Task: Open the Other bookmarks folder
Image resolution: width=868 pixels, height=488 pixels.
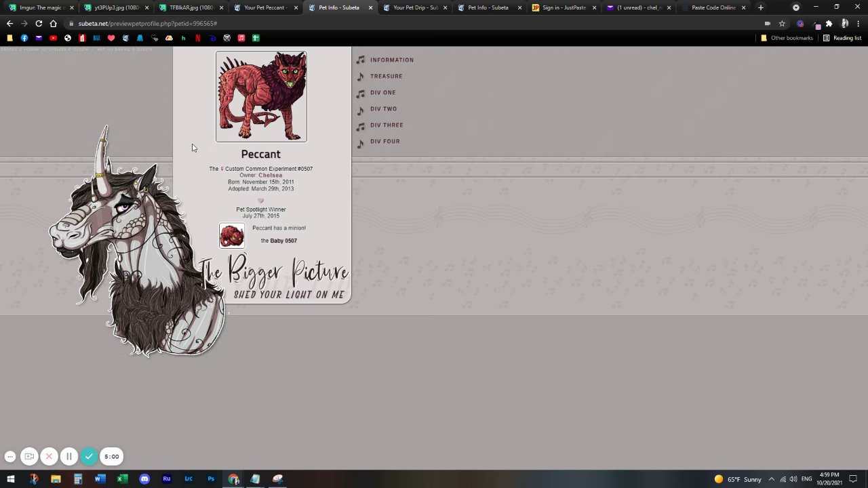Action: coord(787,38)
